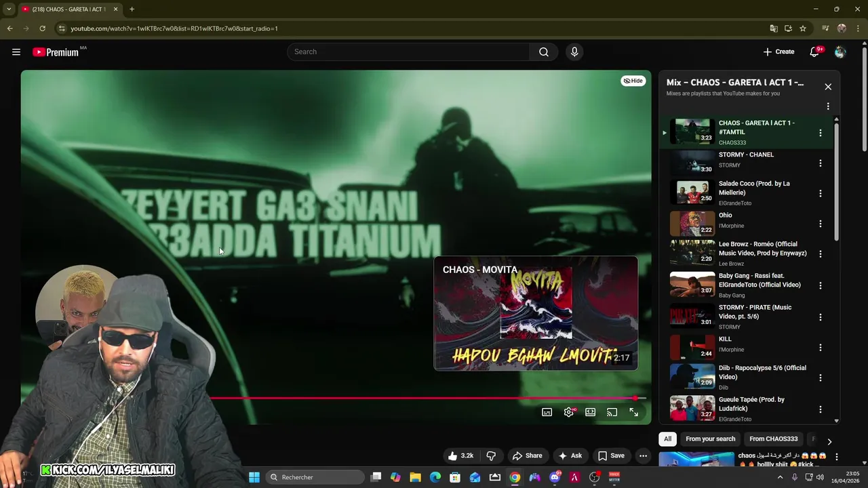Open Ohio video thumbnail

pos(692,223)
